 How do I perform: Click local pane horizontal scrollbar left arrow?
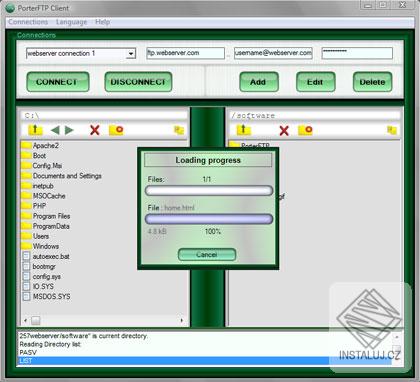[x=26, y=321]
